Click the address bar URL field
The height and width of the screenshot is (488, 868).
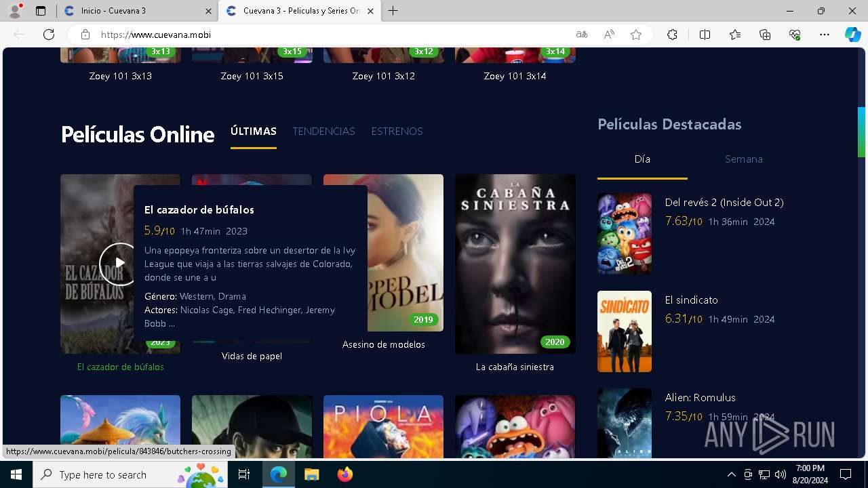coord(332,35)
